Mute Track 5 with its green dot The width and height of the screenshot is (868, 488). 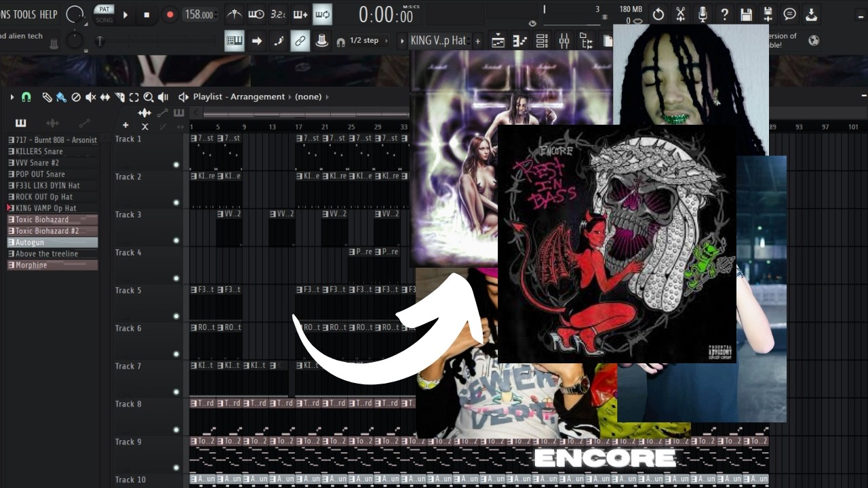pyautogui.click(x=176, y=317)
